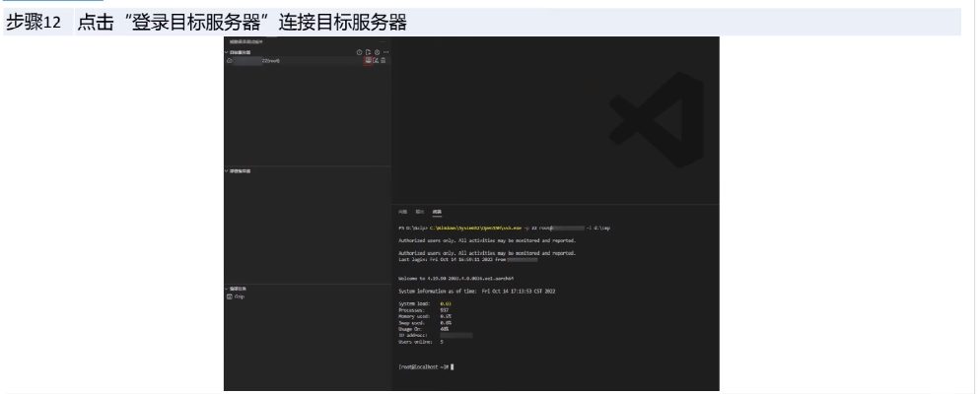Click the 'Swap used' terminal line
The height and width of the screenshot is (394, 980).
point(424,323)
